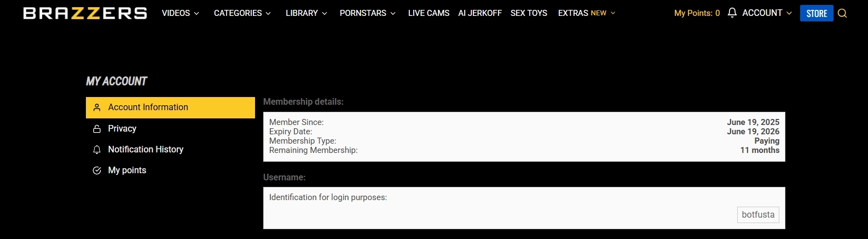This screenshot has width=868, height=239.
Task: Open Notification History sidebar tab
Action: pos(146,150)
